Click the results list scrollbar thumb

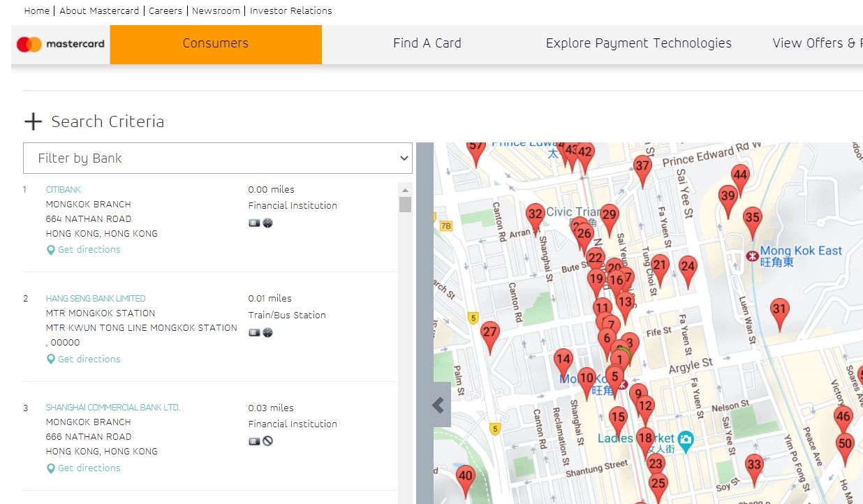405,205
